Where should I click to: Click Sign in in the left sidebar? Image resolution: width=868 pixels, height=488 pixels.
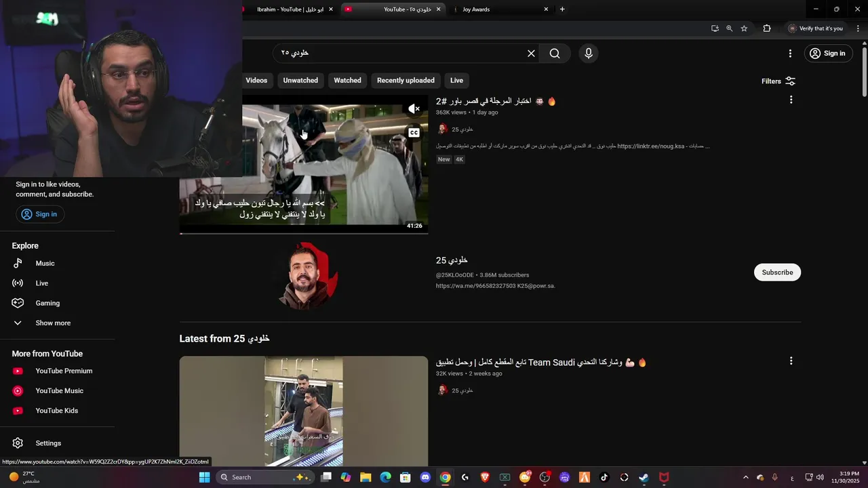point(39,214)
